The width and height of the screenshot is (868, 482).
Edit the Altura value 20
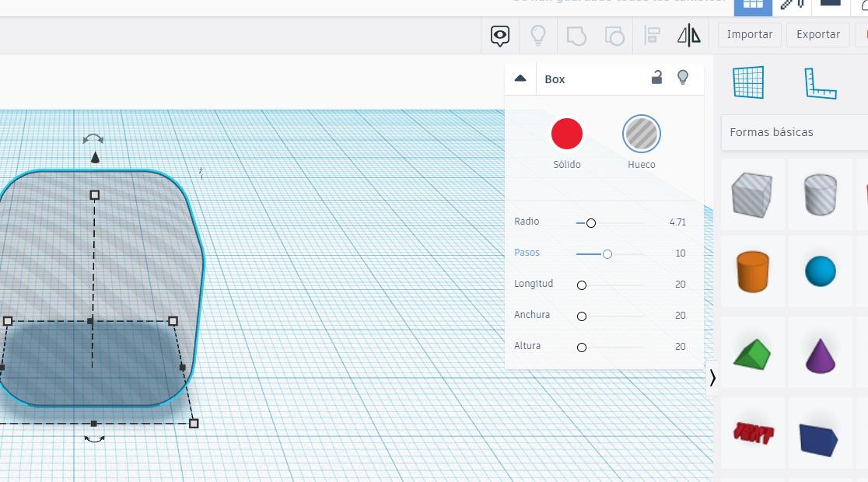[681, 347]
